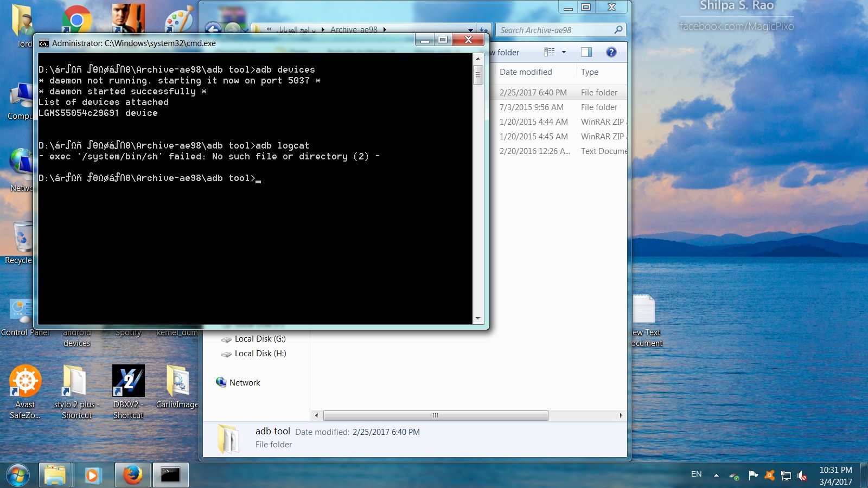
Task: Expand the Archive-ae98 breadcrumb arrow
Action: coord(385,30)
